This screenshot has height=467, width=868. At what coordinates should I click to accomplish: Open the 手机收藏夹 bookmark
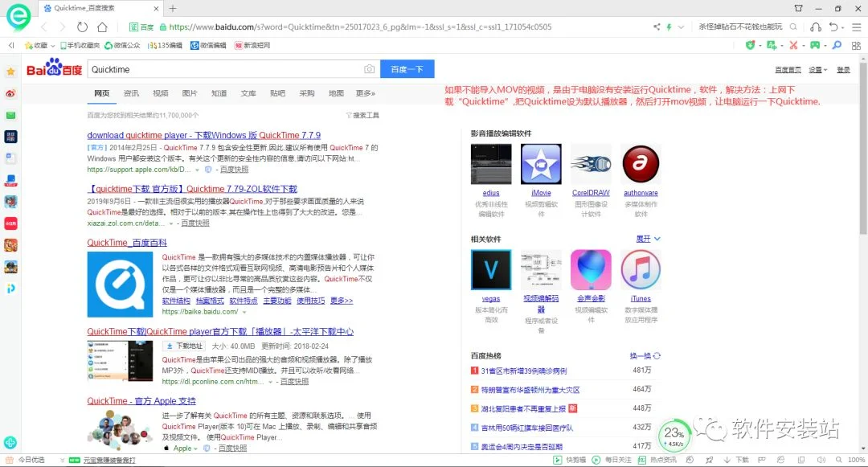[80, 45]
